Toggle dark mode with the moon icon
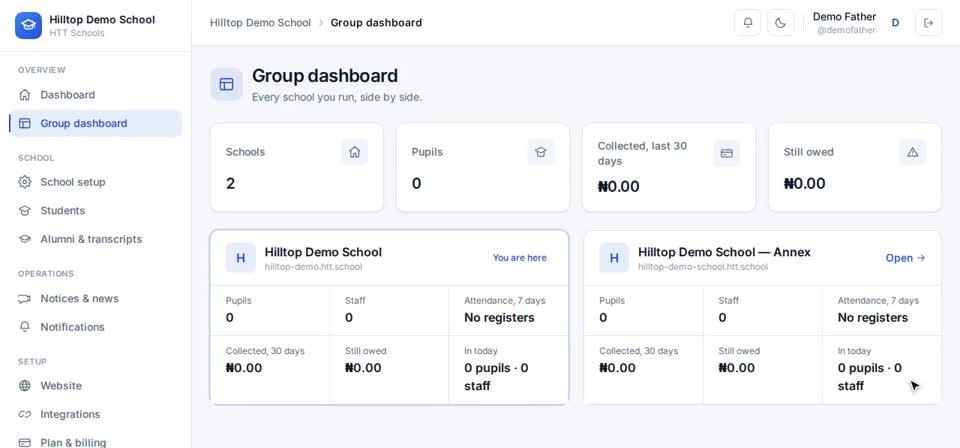The width and height of the screenshot is (960, 448). coord(780,23)
